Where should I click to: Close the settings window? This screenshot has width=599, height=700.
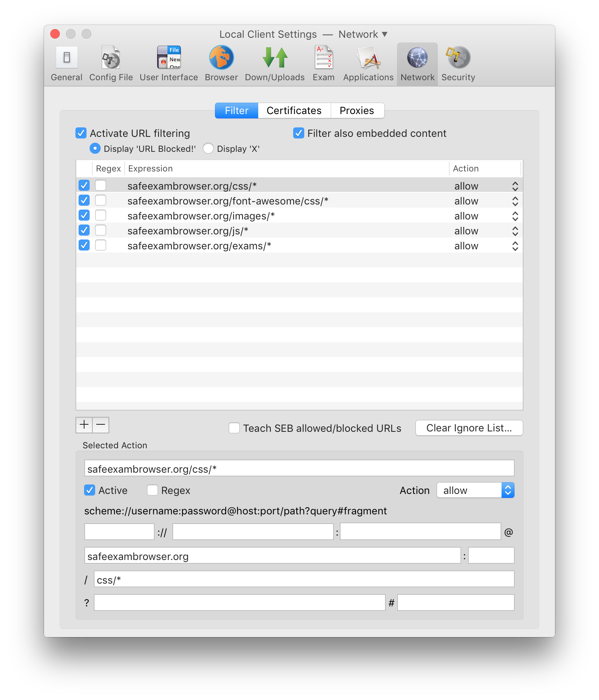(55, 34)
